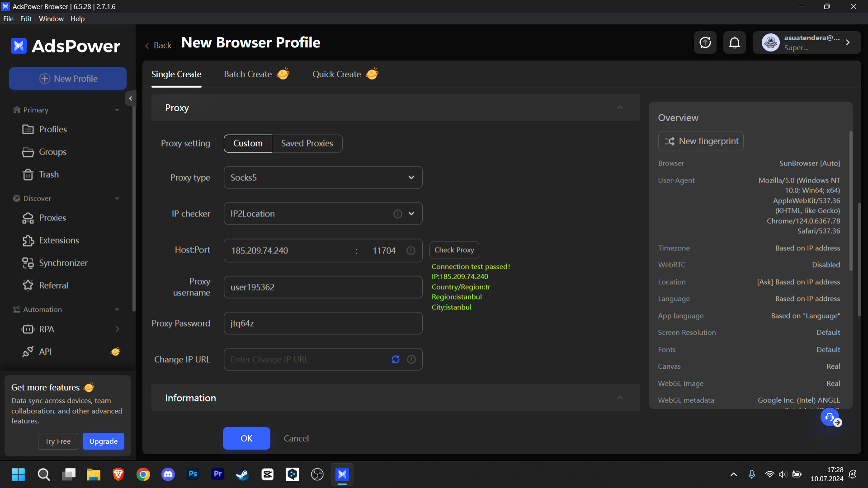
Task: Open Premiere Pro from taskbar
Action: point(218,474)
